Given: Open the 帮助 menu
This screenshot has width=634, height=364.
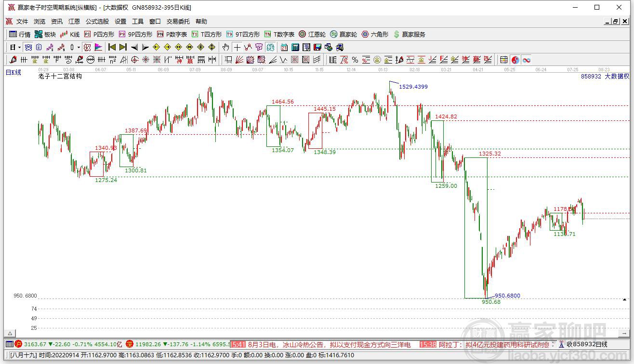Looking at the screenshot, I should point(201,22).
